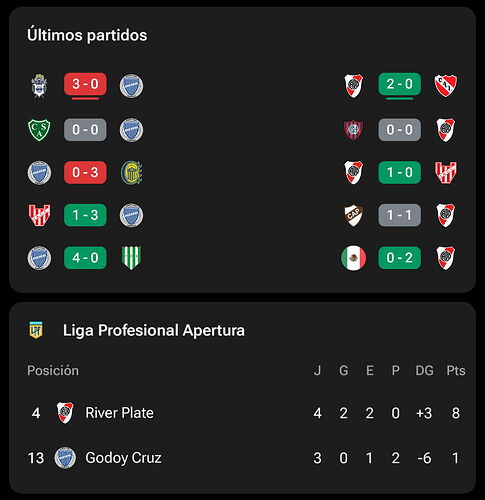
Task: Click the Sarmiento green CSA crest
Action: (x=39, y=130)
